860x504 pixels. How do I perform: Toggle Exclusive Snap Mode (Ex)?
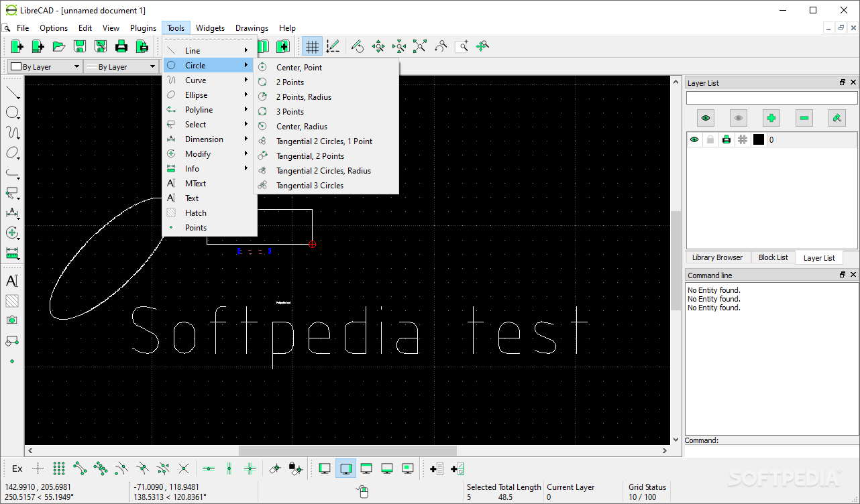tap(17, 468)
